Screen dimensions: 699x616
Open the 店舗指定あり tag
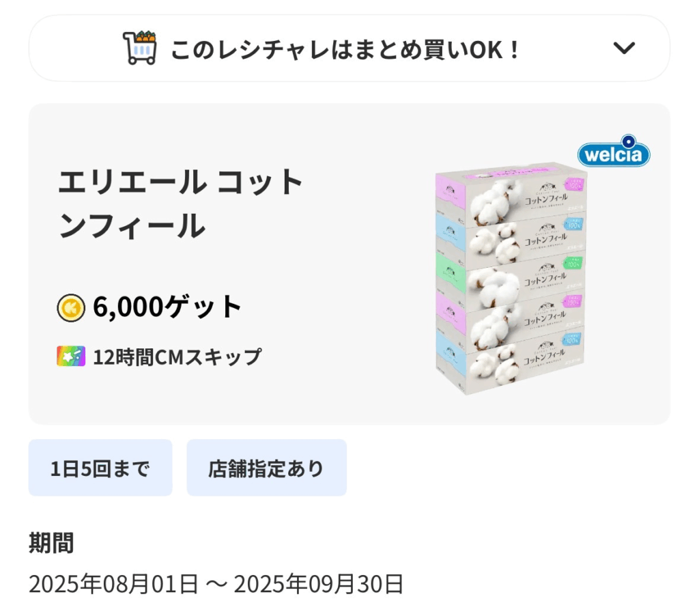click(x=266, y=468)
